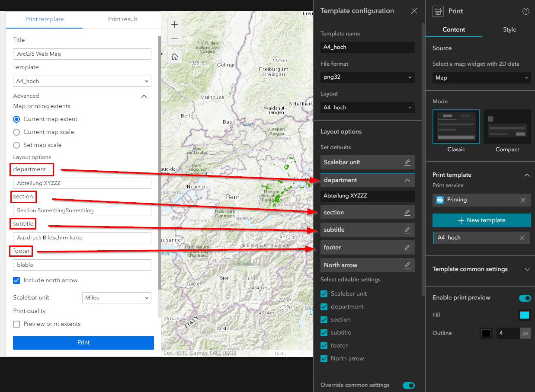Image resolution: width=535 pixels, height=392 pixels.
Task: Click the Title input containing ArcGIS Web Map
Action: (82, 54)
